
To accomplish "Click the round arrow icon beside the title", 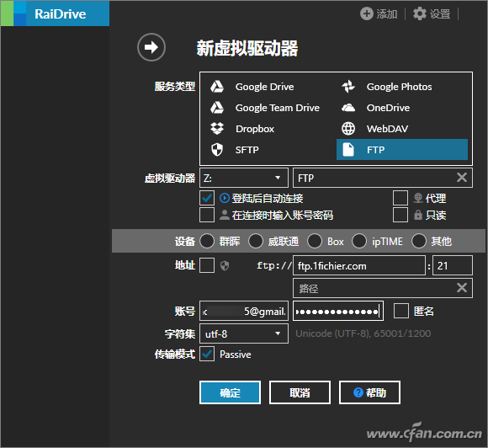I will pos(151,47).
